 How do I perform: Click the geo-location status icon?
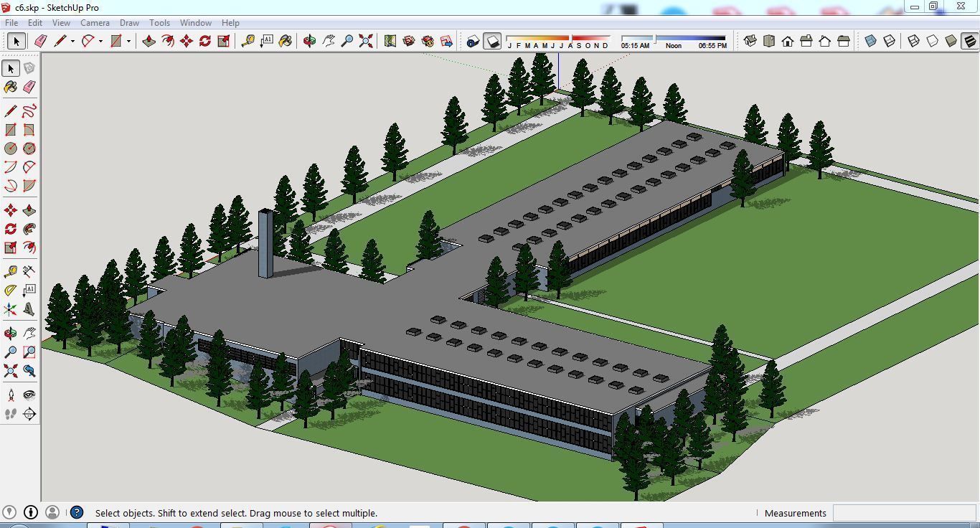[x=9, y=512]
